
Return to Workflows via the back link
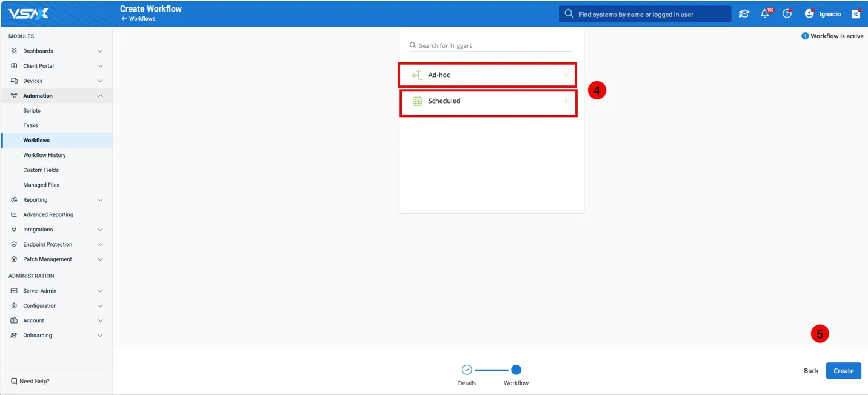click(x=139, y=19)
